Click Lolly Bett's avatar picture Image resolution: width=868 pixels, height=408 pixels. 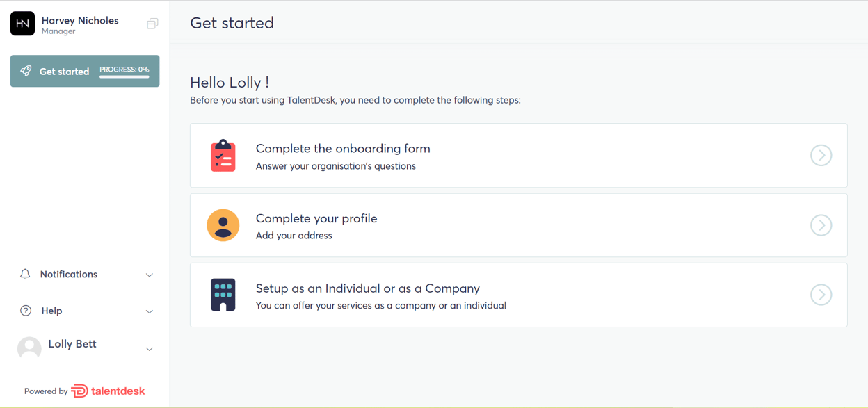pyautogui.click(x=29, y=348)
